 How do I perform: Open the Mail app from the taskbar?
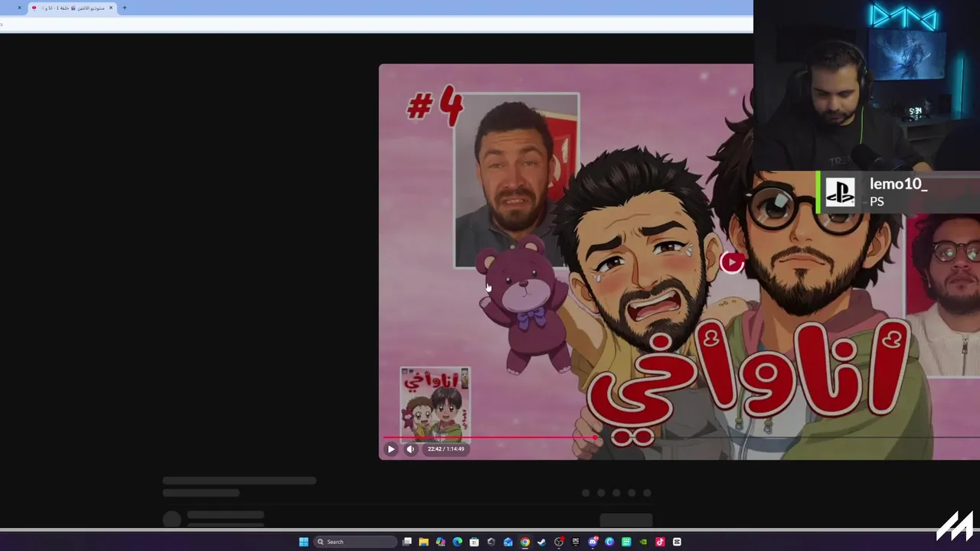point(508,542)
